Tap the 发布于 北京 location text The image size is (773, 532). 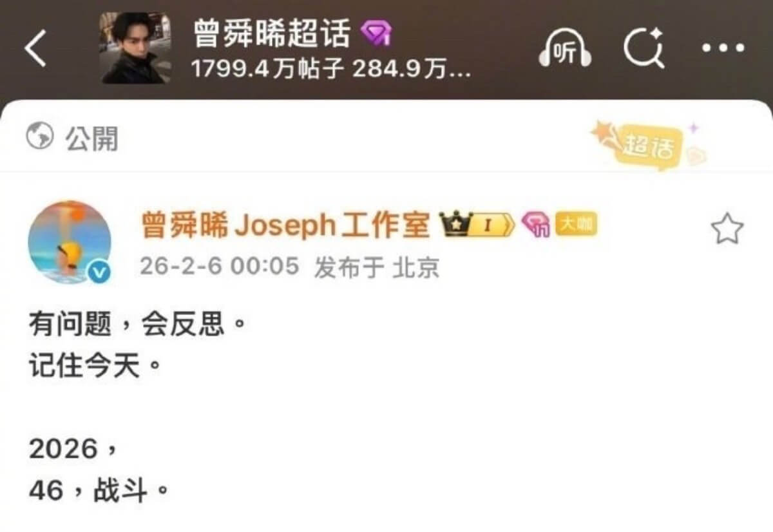tap(377, 267)
